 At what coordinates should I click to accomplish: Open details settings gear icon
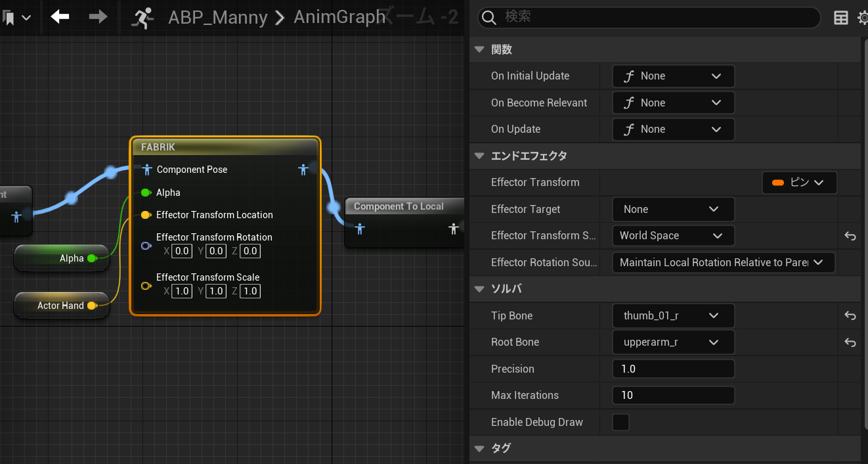point(863,18)
